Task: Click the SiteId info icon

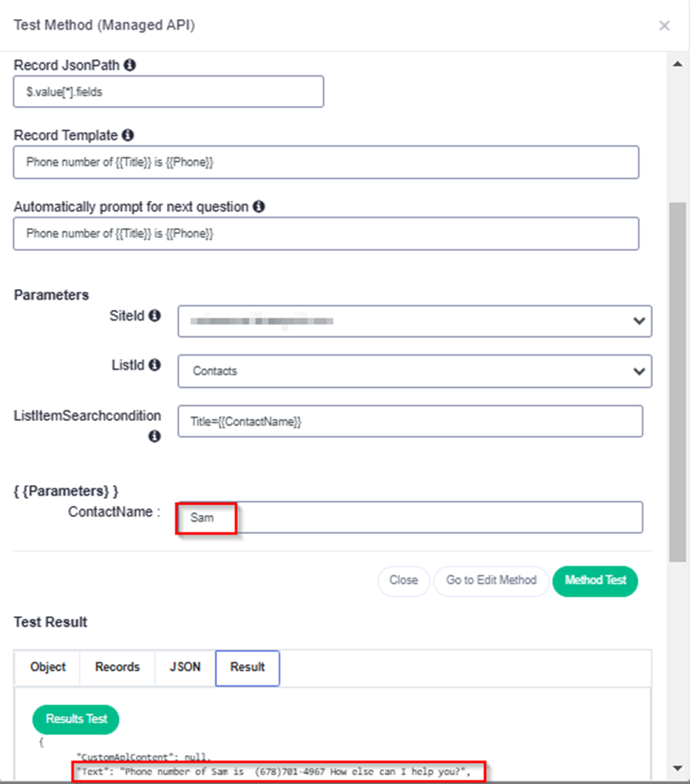Action: [x=155, y=316]
